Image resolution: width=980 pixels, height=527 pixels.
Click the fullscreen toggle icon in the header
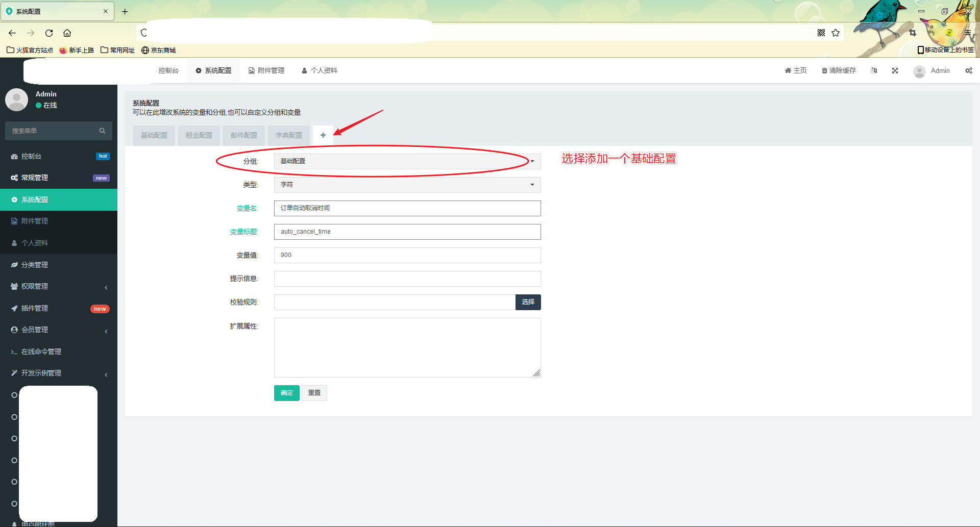(895, 70)
